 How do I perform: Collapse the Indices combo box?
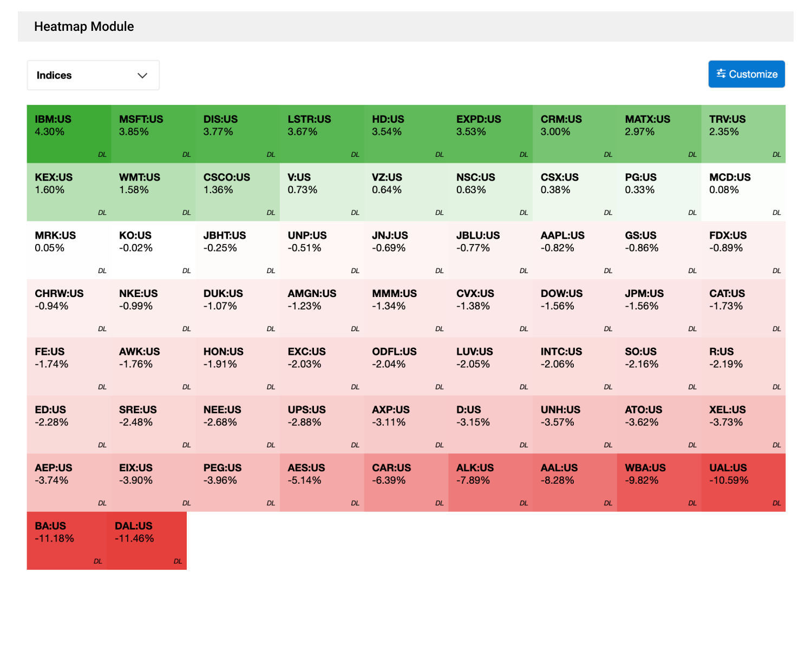coord(93,75)
